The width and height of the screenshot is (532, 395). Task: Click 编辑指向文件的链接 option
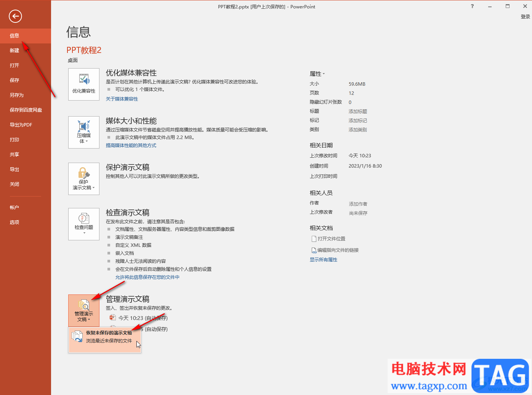[338, 250]
